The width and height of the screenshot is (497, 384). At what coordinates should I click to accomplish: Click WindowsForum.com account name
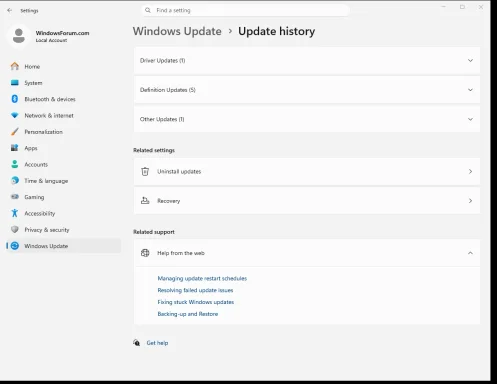(x=62, y=33)
